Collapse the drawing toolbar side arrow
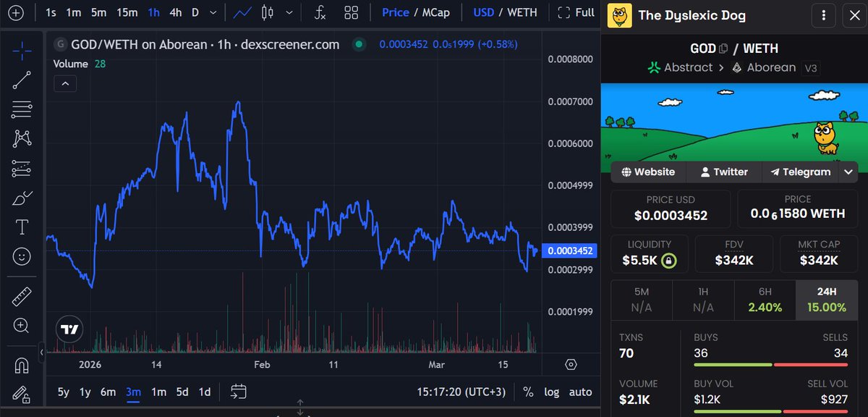The height and width of the screenshot is (417, 868). pos(41,352)
